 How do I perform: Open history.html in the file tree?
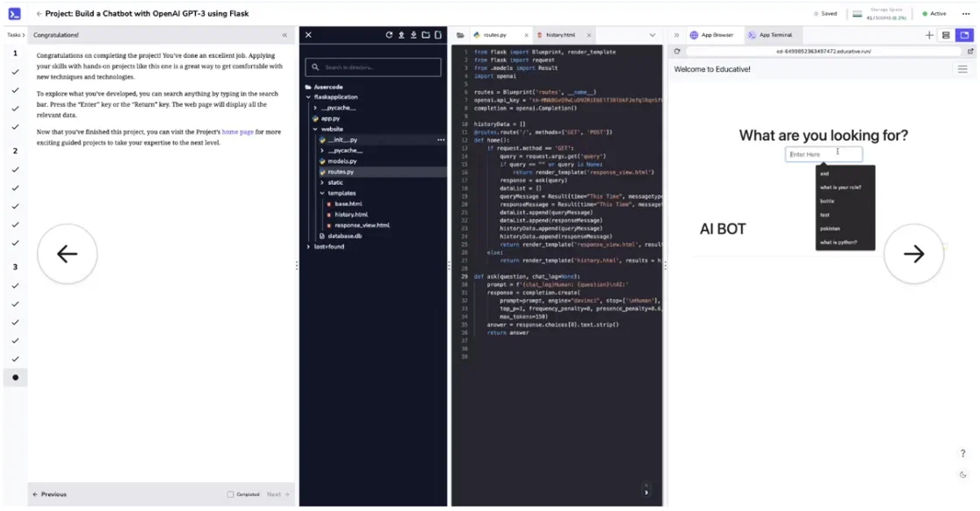coord(351,214)
